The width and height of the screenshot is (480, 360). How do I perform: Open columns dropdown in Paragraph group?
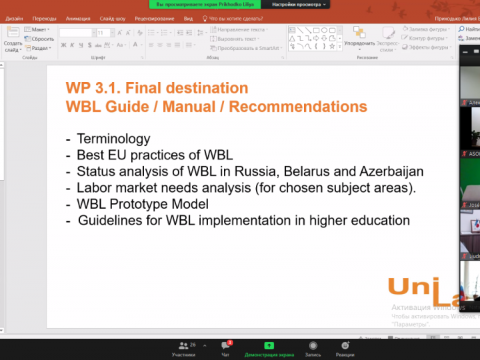pos(190,45)
